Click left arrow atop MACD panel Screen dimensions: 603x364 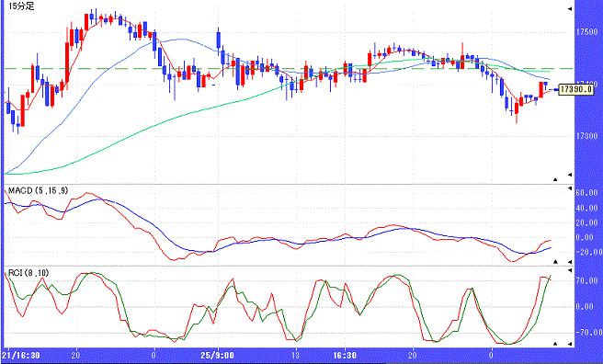(x=570, y=189)
